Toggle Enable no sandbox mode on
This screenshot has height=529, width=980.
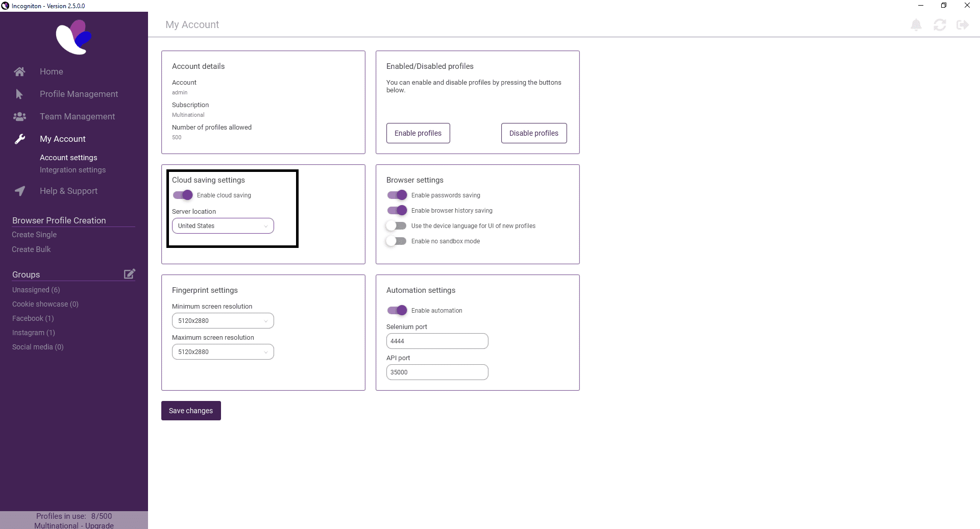(x=396, y=241)
